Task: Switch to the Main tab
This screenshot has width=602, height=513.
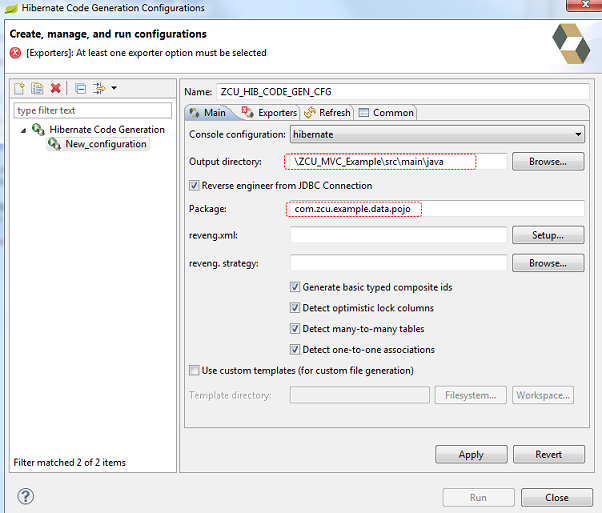Action: (208, 113)
